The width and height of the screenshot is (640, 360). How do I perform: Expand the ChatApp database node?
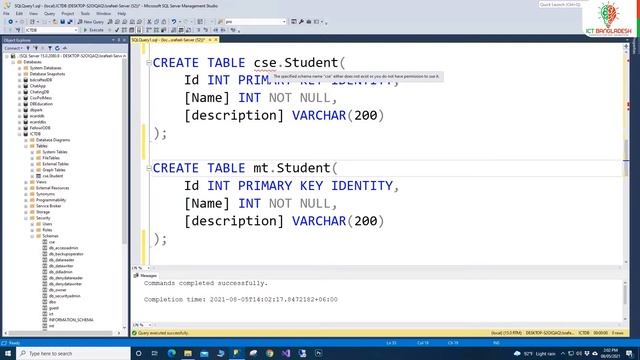20,86
